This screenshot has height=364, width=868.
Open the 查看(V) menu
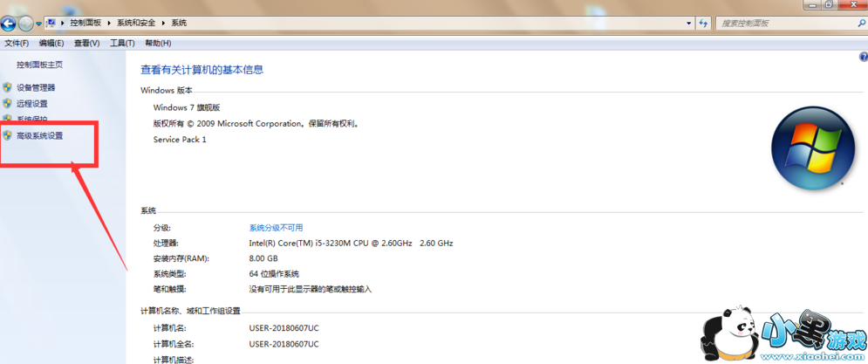pos(87,44)
